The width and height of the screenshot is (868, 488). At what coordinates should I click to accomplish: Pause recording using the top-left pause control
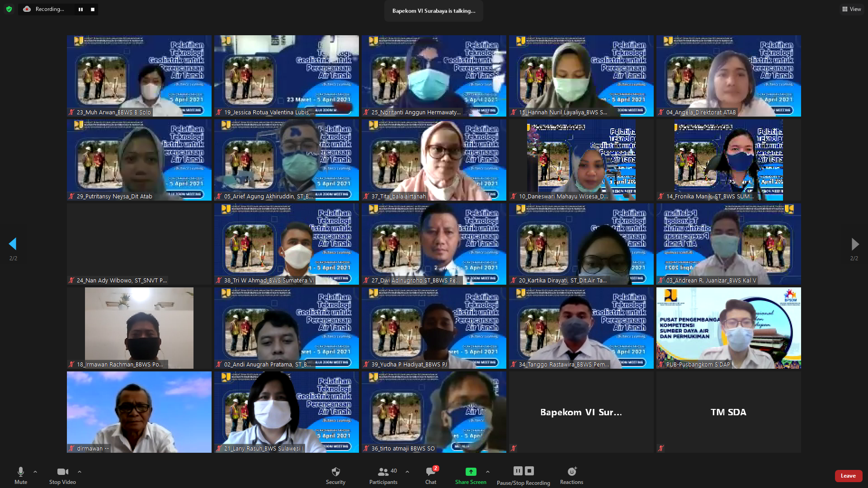click(x=80, y=9)
